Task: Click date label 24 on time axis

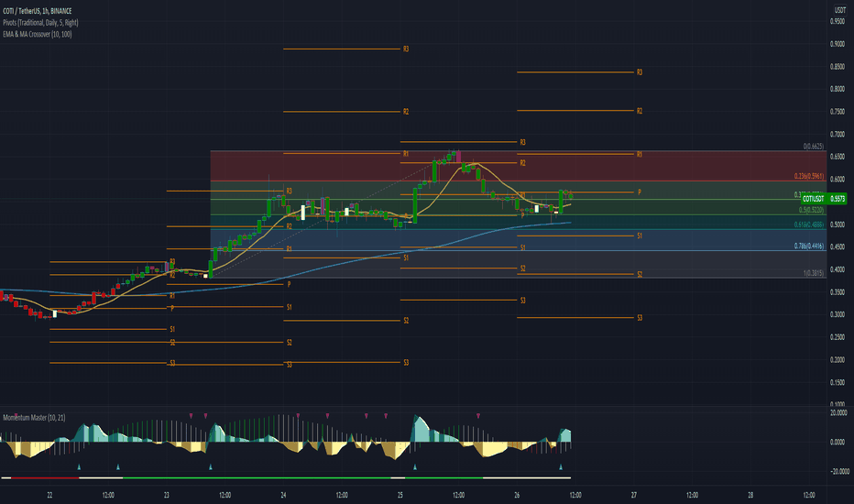Action: (283, 495)
